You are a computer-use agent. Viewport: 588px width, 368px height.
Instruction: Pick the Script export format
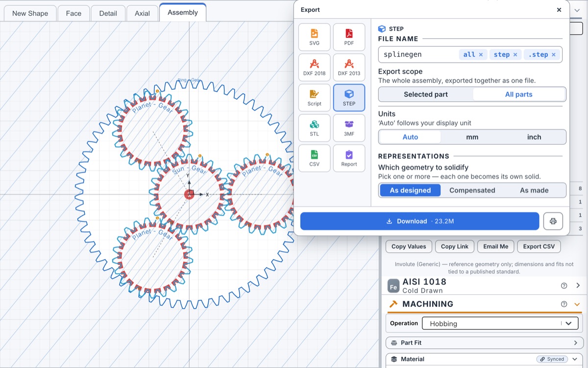click(314, 98)
